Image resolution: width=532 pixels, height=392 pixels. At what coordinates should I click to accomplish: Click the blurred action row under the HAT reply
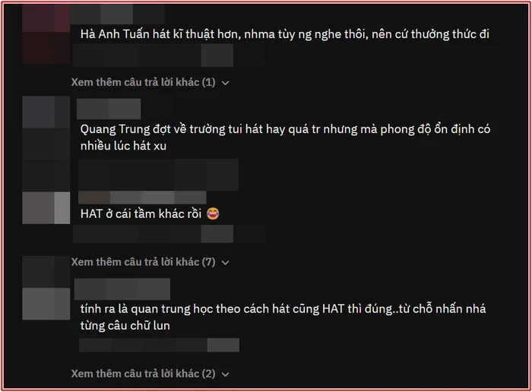click(169, 234)
